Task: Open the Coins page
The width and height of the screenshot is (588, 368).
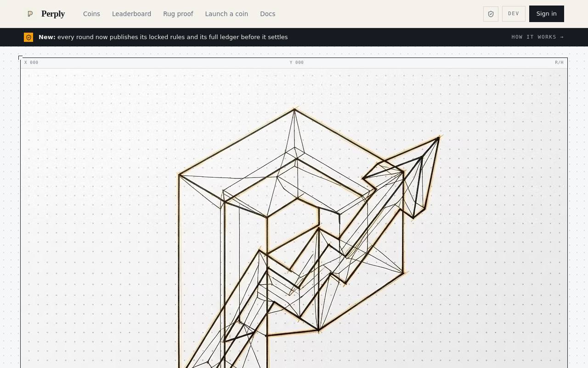Action: pyautogui.click(x=91, y=14)
